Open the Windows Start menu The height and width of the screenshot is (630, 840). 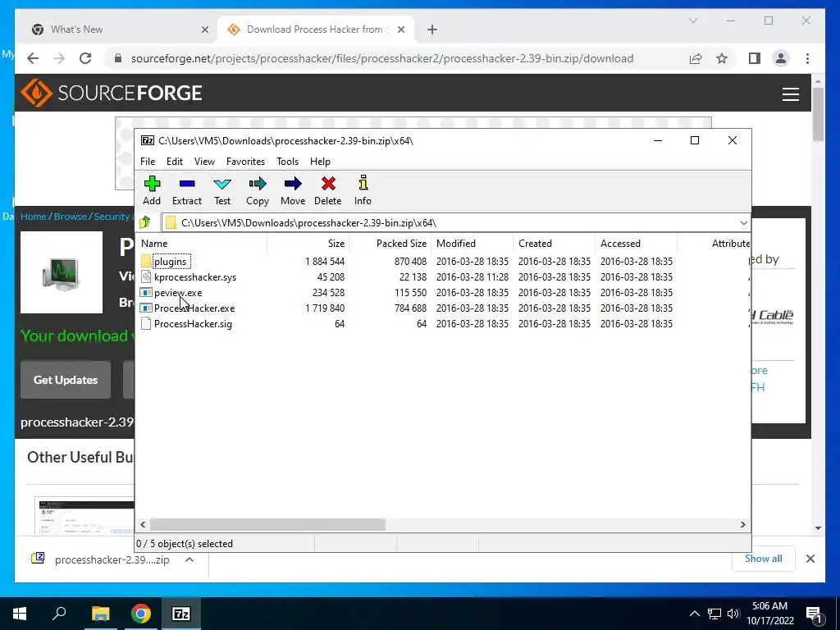click(x=20, y=614)
